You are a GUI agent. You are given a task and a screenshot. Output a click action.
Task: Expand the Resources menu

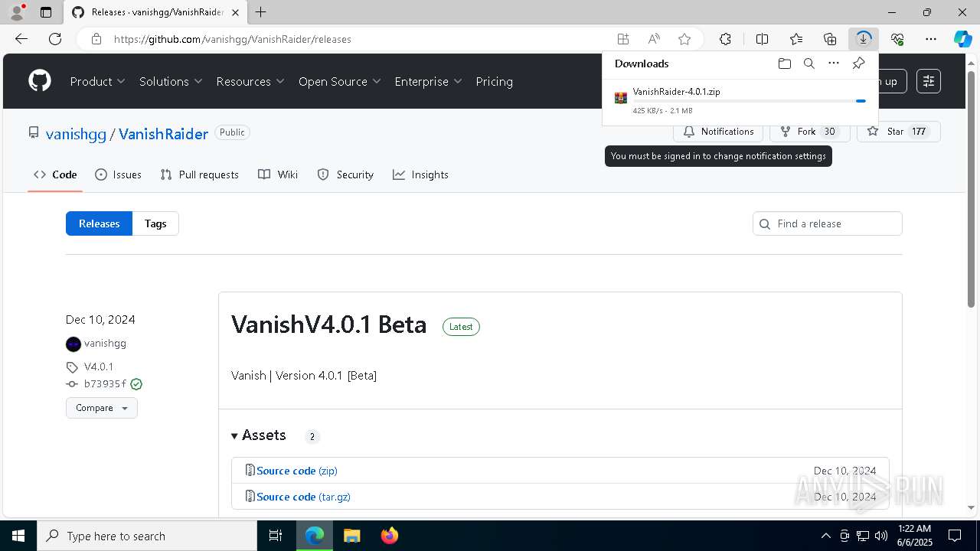click(250, 81)
